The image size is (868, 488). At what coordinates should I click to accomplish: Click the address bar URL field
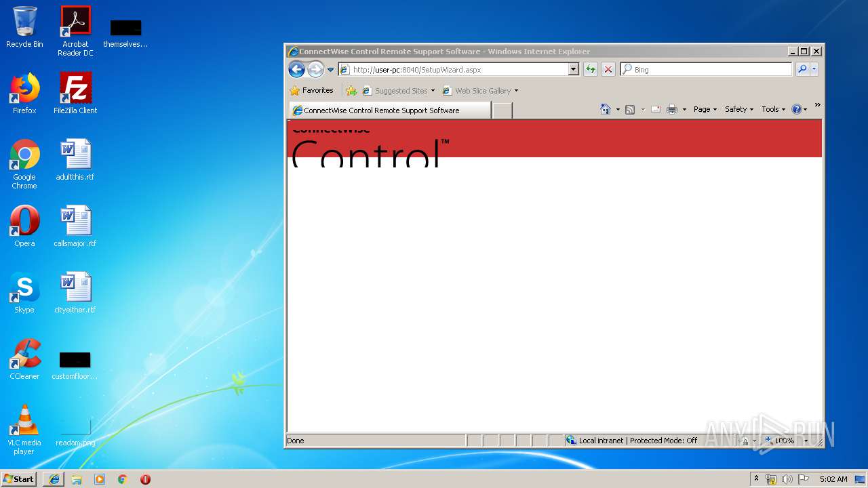coord(453,70)
